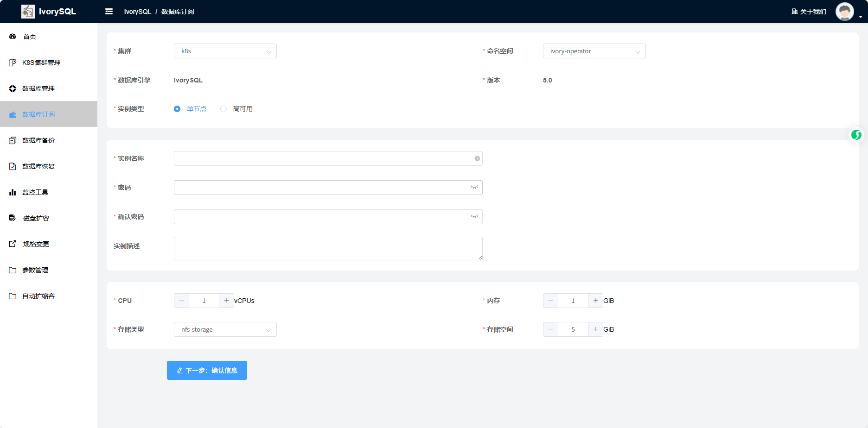The height and width of the screenshot is (428, 868).
Task: Click the IvorySQL logo icon
Action: point(28,12)
